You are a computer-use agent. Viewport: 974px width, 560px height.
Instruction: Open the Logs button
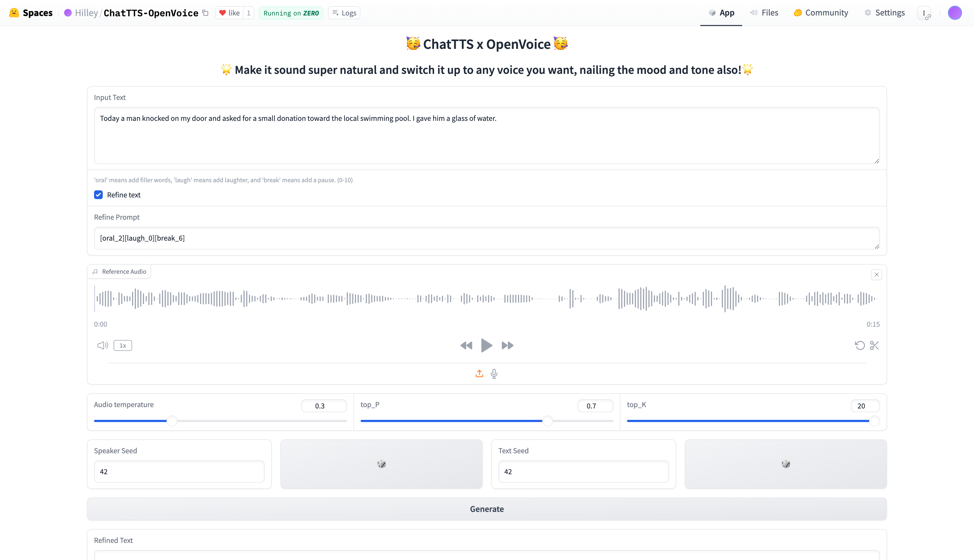(344, 13)
